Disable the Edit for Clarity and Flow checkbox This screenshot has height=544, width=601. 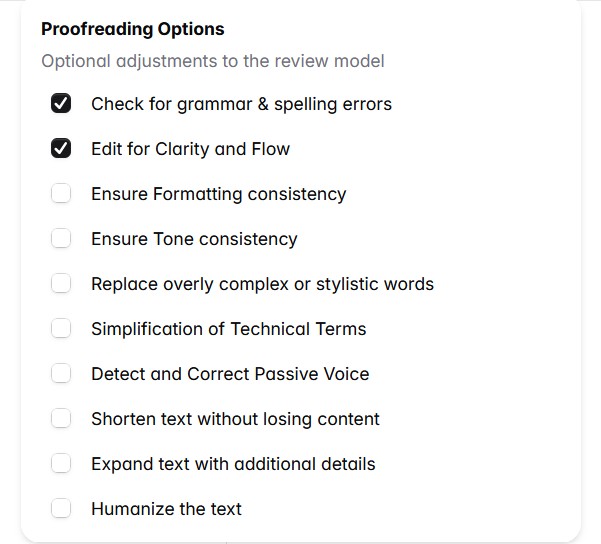[61, 149]
